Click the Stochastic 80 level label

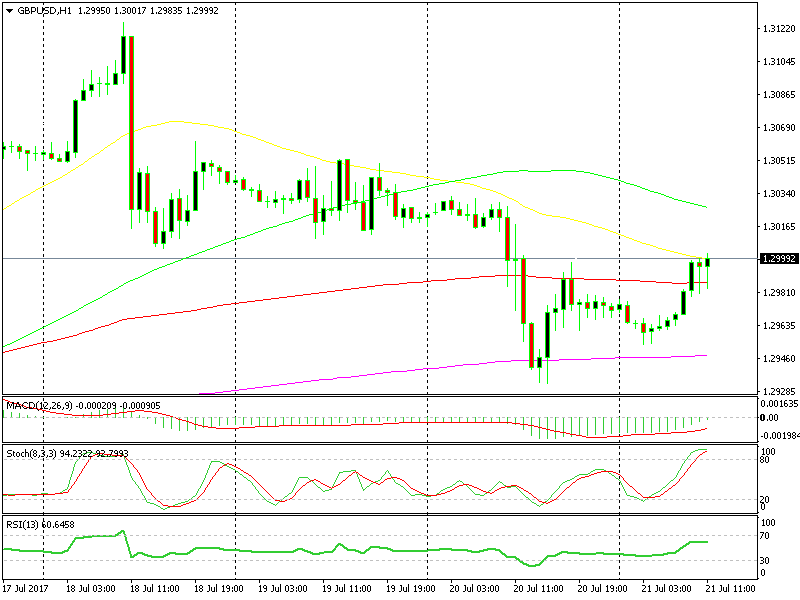point(765,460)
